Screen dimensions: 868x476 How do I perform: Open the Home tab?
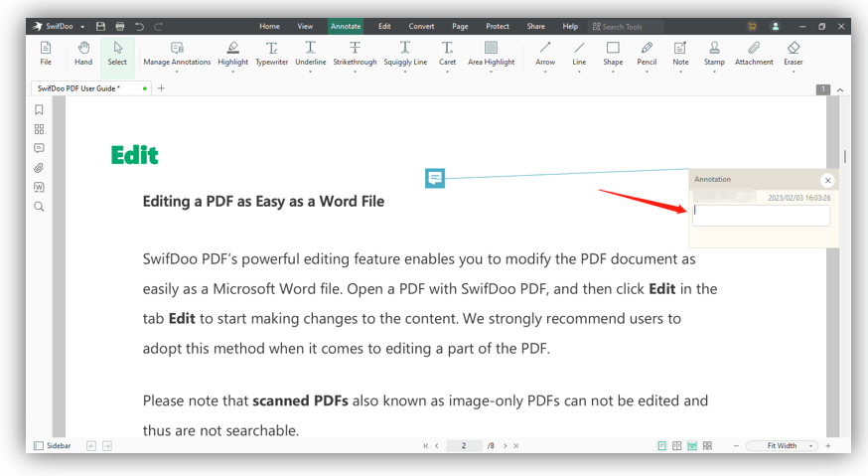(x=269, y=26)
